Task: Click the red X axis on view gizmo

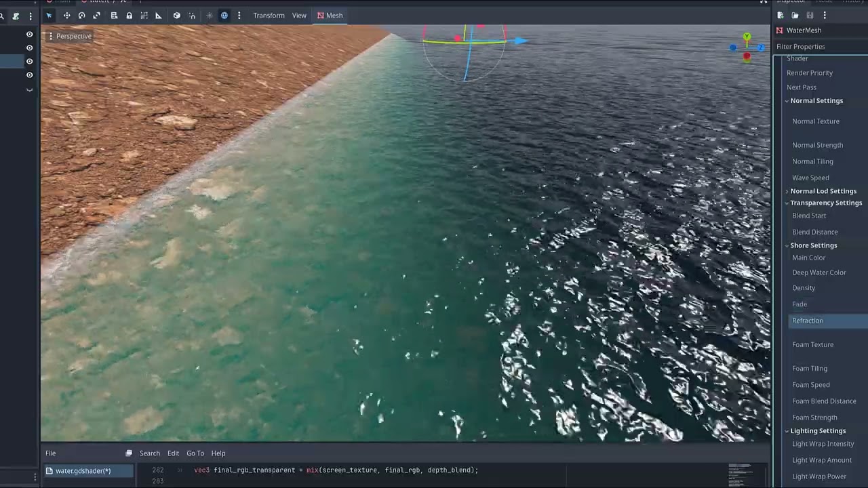Action: coord(747,56)
